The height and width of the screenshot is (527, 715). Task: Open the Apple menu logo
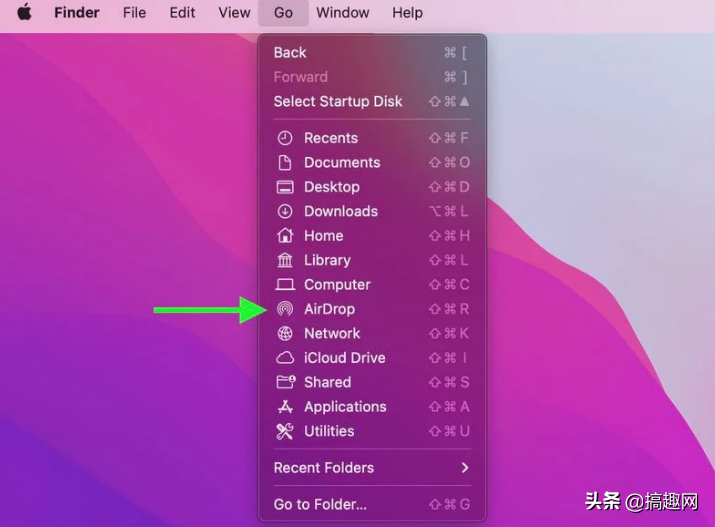pos(25,12)
